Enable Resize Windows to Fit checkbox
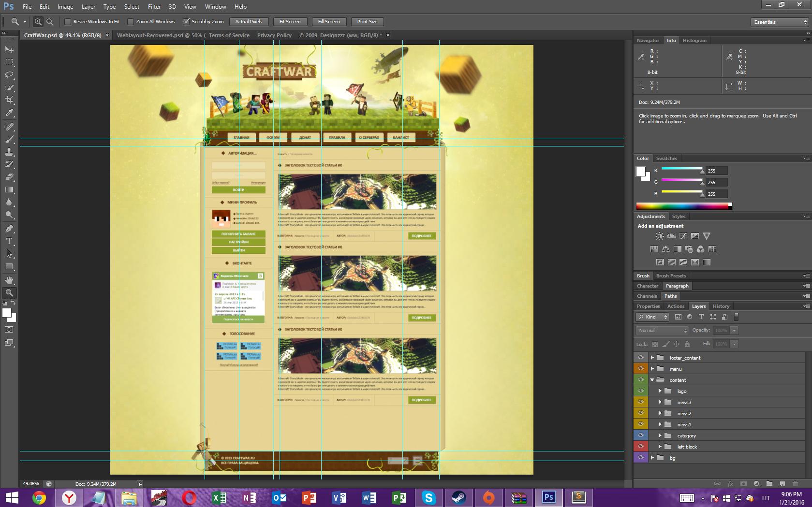 pos(68,22)
